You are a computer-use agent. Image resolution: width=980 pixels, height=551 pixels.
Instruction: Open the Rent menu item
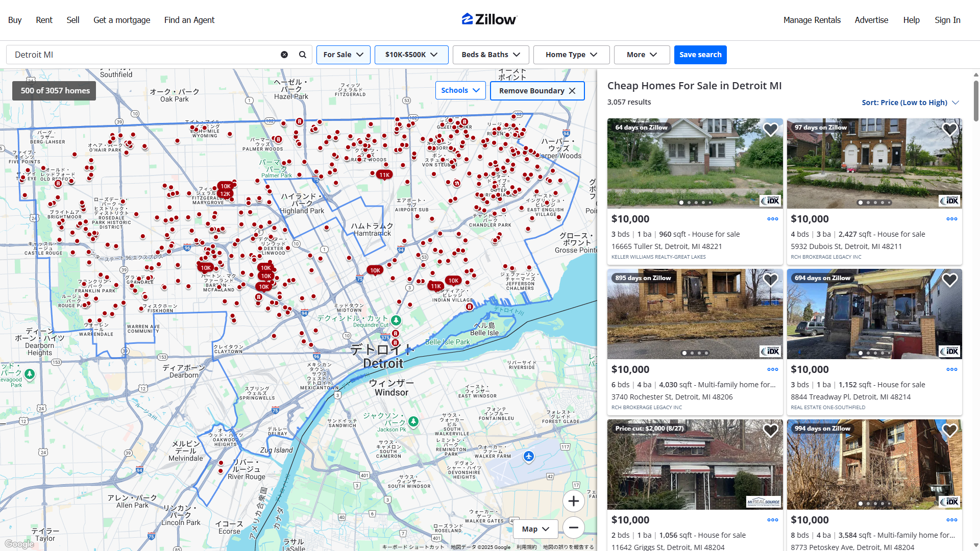[44, 20]
